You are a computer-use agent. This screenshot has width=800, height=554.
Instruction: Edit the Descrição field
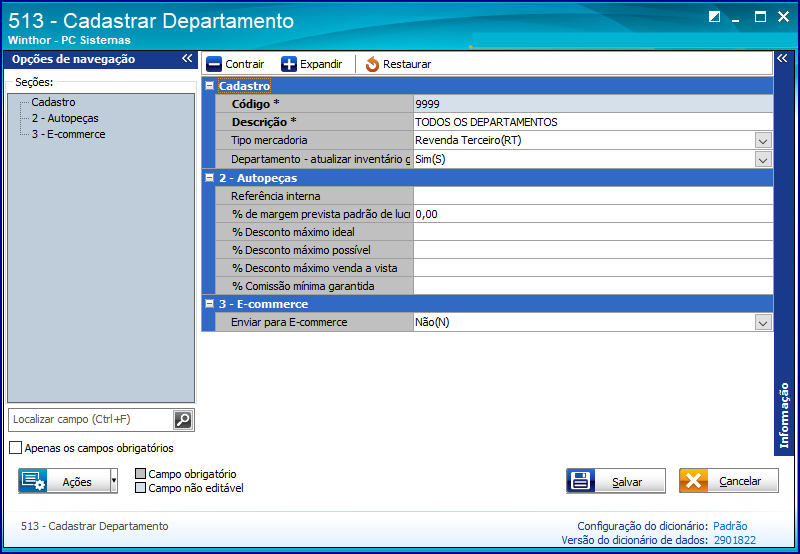point(593,122)
